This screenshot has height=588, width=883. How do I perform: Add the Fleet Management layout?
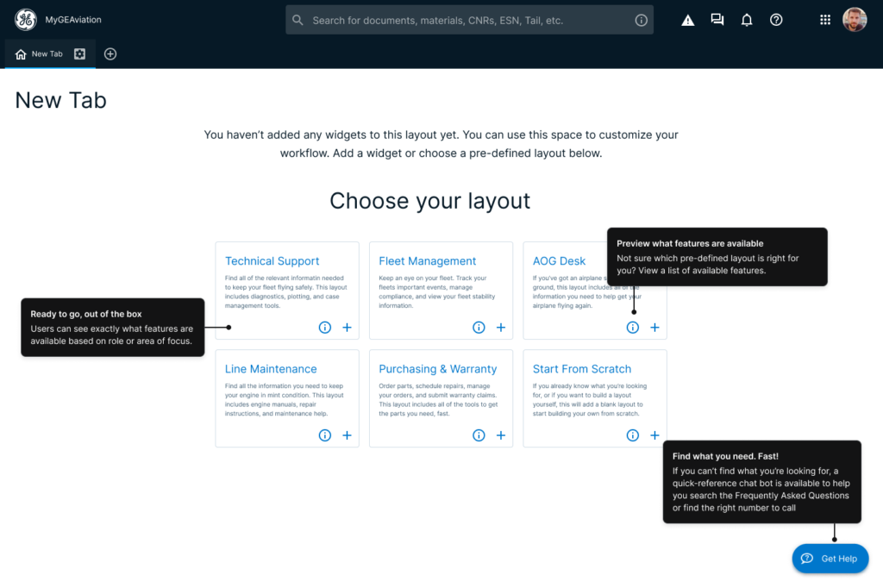click(x=501, y=328)
